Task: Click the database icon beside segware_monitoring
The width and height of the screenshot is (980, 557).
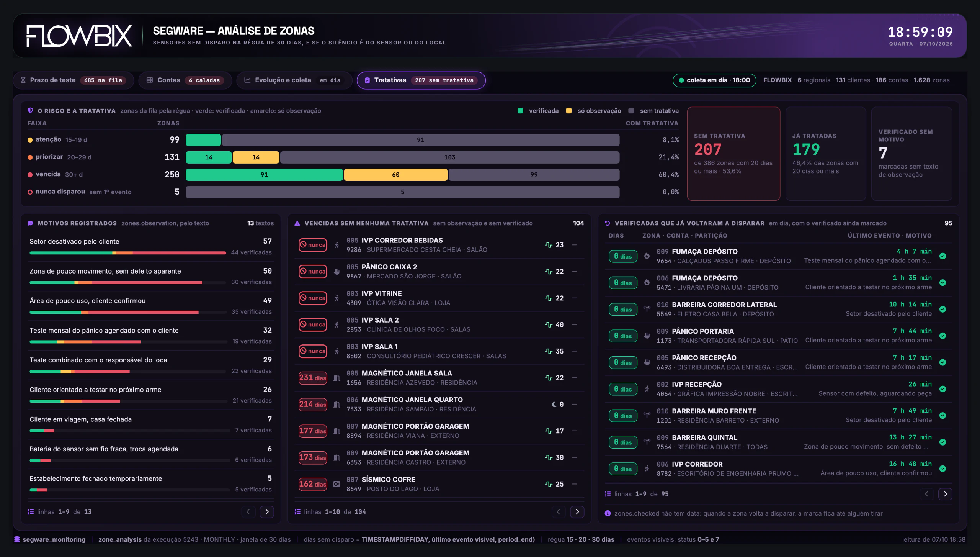Action: point(17,539)
